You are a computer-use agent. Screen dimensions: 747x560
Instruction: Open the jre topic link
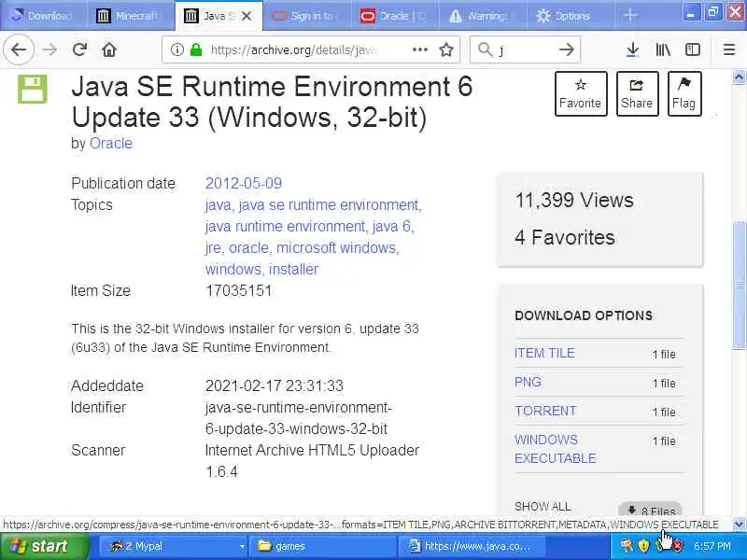pyautogui.click(x=214, y=248)
